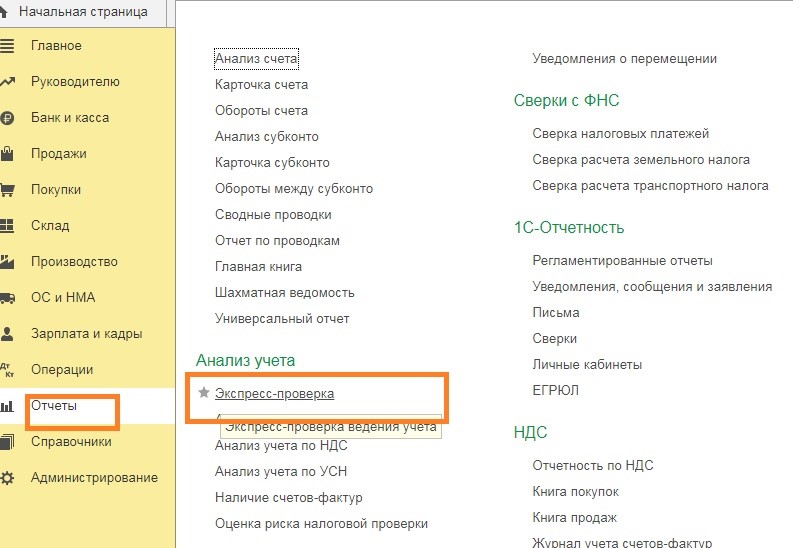Open the Книга продаж report
793x548 pixels.
click(575, 518)
